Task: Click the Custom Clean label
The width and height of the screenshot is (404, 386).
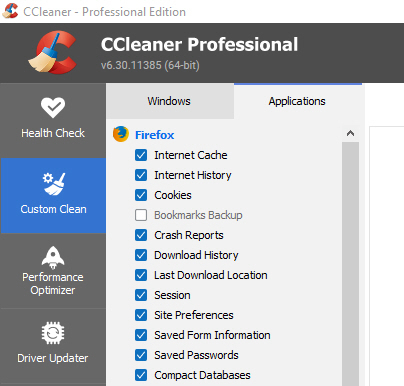Action: 53,209
